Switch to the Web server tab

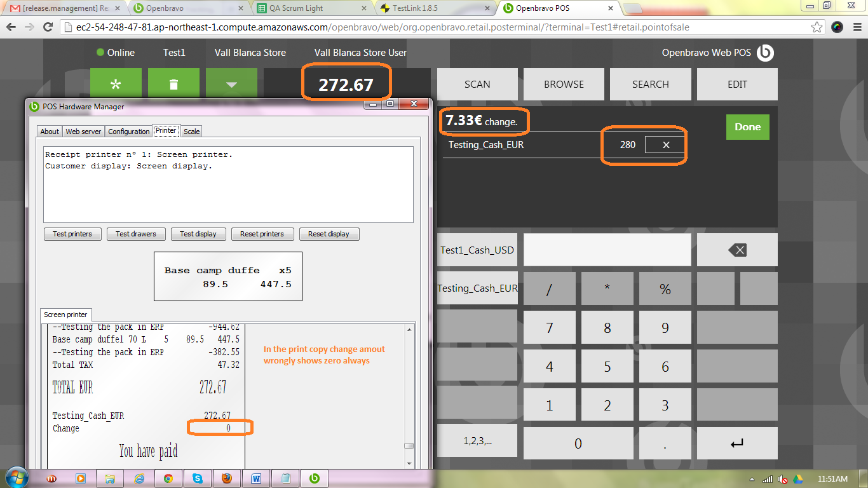pos(83,132)
